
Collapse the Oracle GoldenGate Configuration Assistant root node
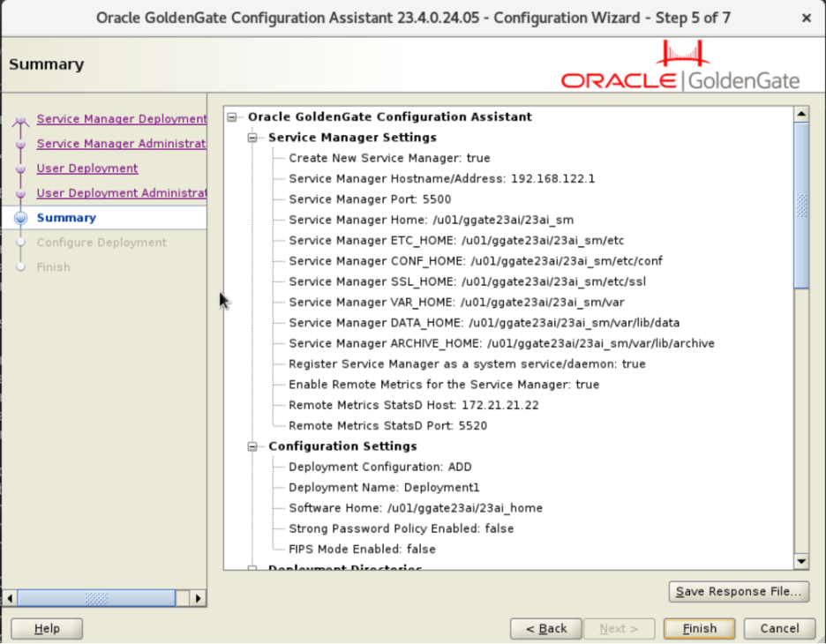tap(232, 117)
